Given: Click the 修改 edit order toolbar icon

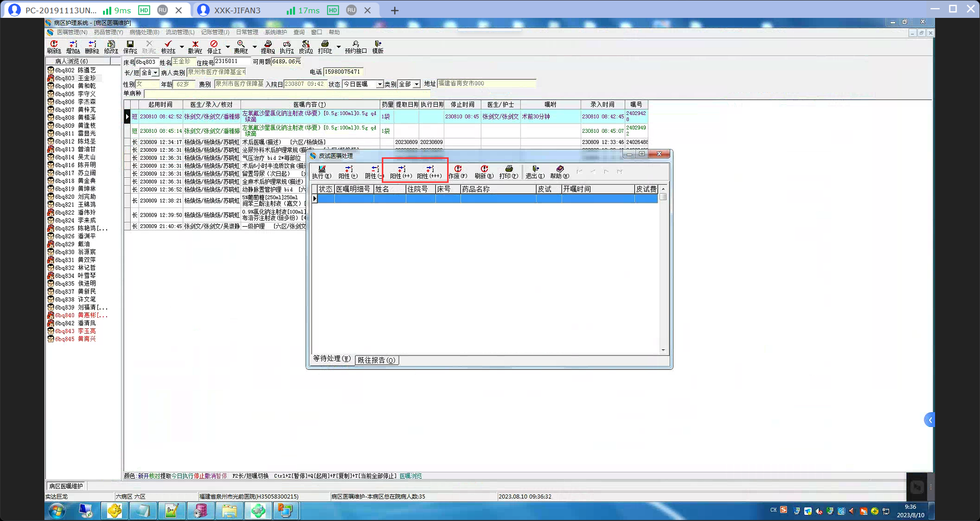Looking at the screenshot, I should [x=111, y=47].
